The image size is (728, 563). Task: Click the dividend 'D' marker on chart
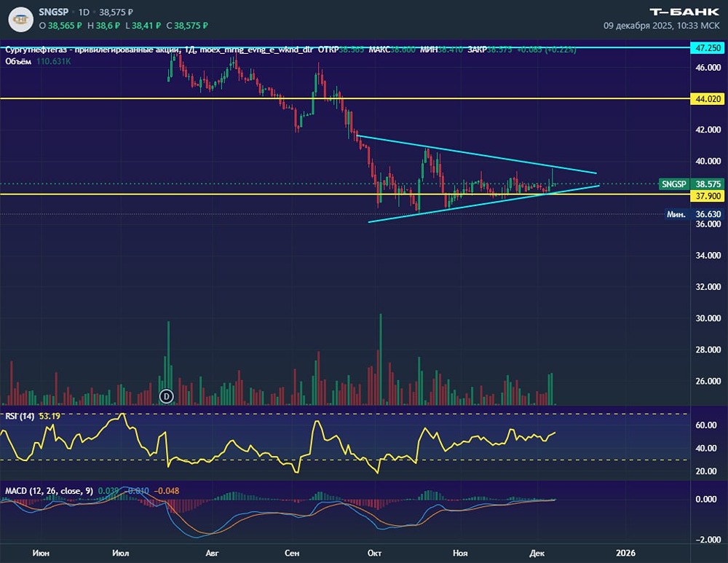[167, 396]
